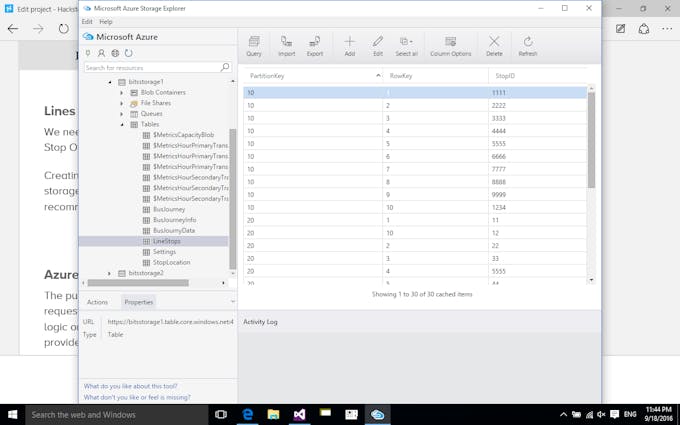Add a new entity with the Add icon

click(x=349, y=45)
